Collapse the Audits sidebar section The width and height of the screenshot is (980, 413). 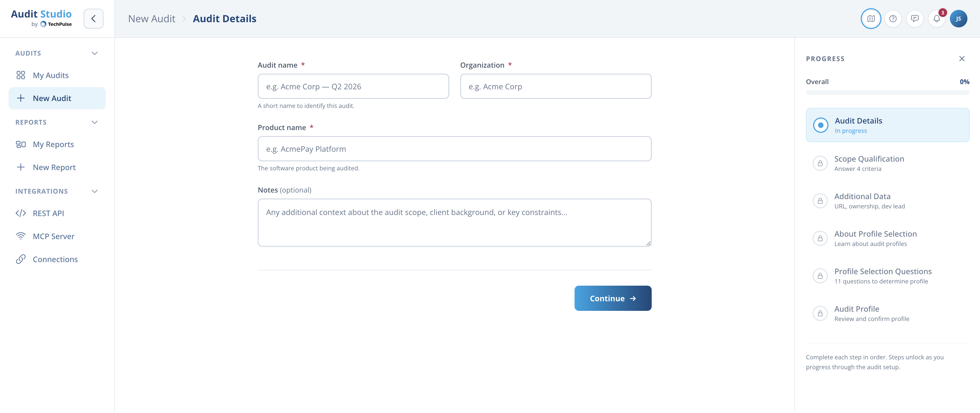(x=95, y=53)
